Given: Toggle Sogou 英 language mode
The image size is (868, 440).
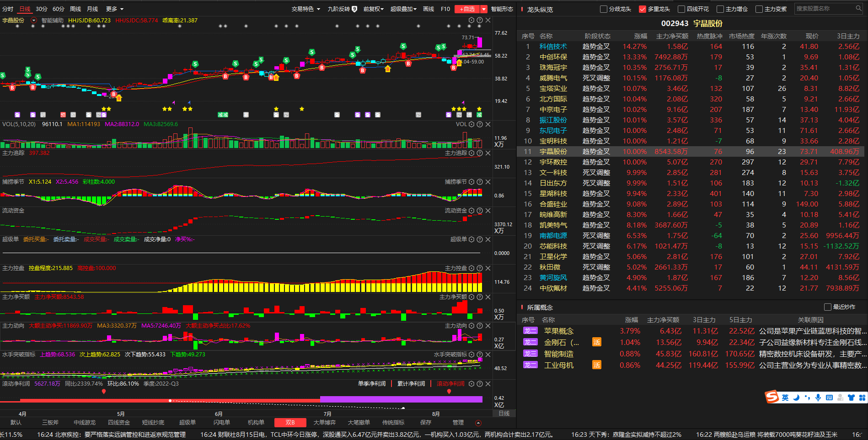Looking at the screenshot, I should [785, 398].
